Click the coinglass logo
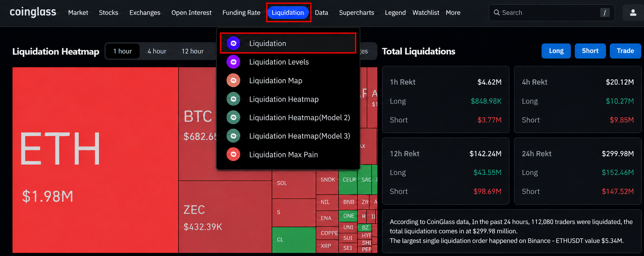The height and width of the screenshot is (256, 644). pos(33,12)
